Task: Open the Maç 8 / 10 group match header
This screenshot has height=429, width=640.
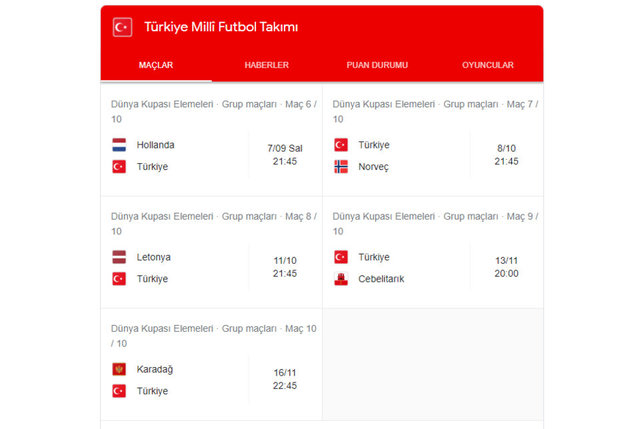Action: (212, 223)
